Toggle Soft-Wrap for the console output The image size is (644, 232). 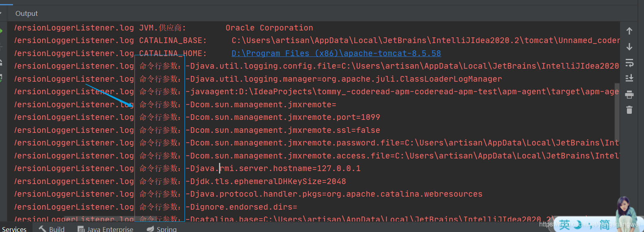pyautogui.click(x=629, y=63)
